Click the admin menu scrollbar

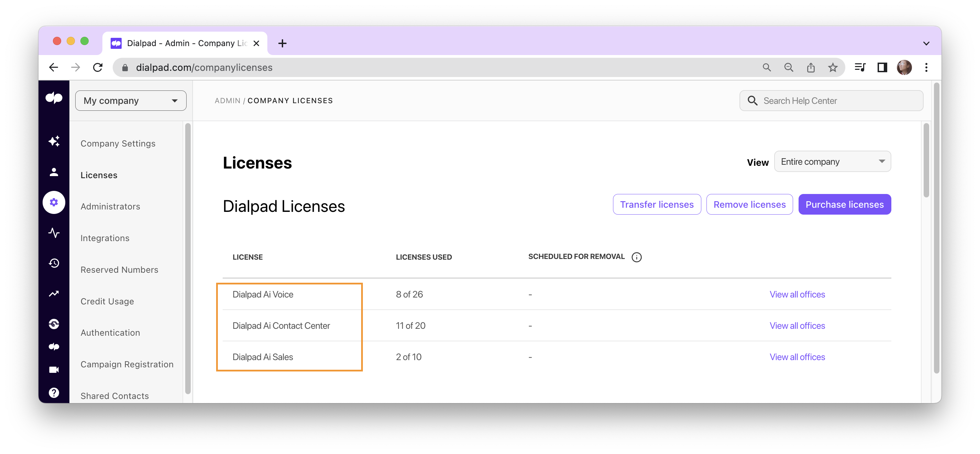click(188, 259)
